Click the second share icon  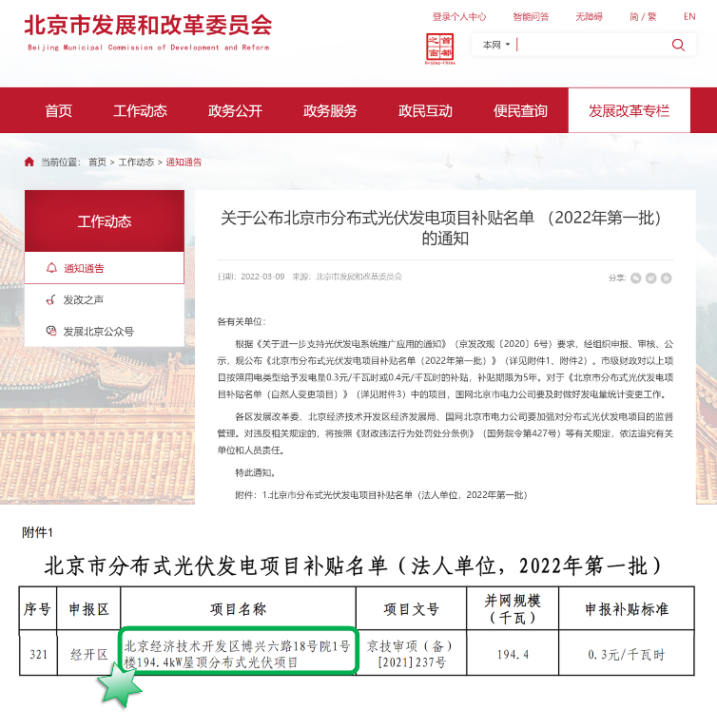(651, 278)
